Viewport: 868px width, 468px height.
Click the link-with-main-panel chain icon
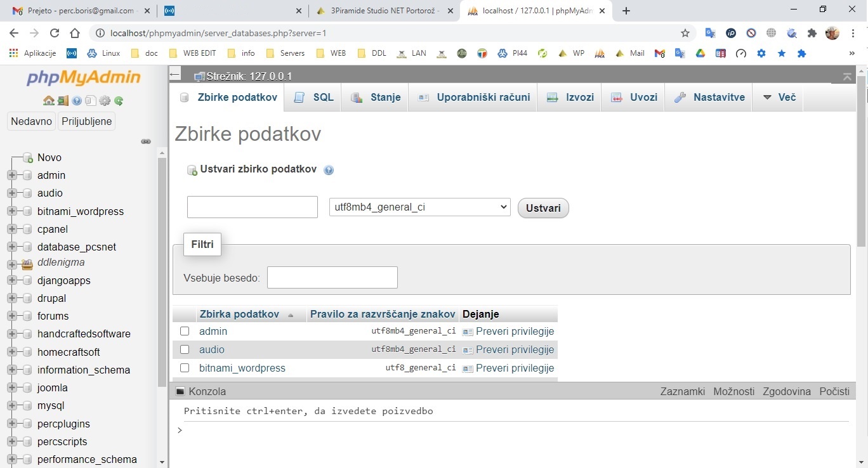click(x=146, y=141)
